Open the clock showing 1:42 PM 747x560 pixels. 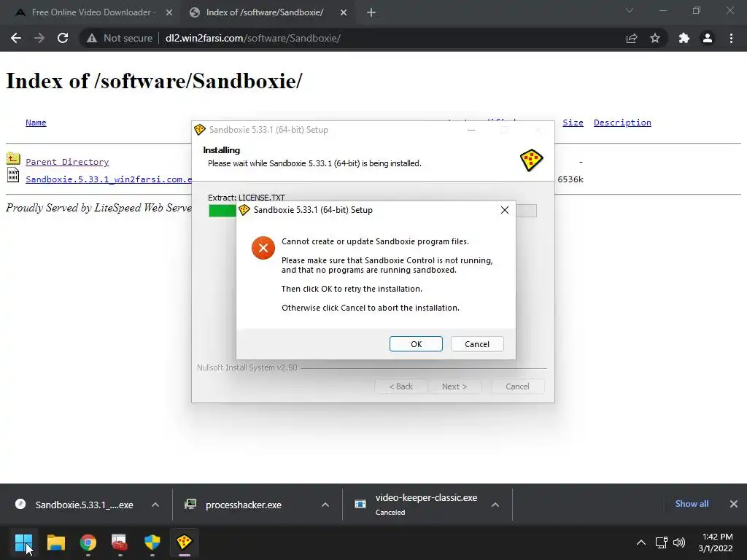[716, 542]
